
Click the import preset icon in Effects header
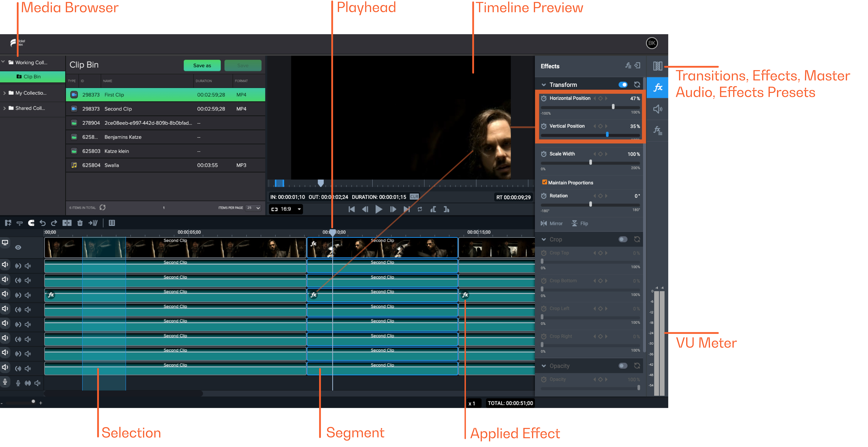click(x=637, y=65)
